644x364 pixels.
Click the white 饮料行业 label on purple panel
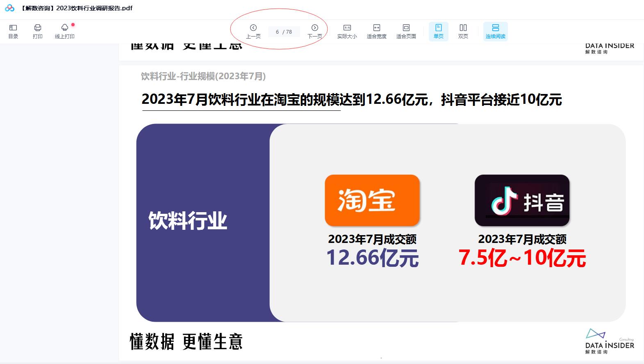(x=187, y=221)
